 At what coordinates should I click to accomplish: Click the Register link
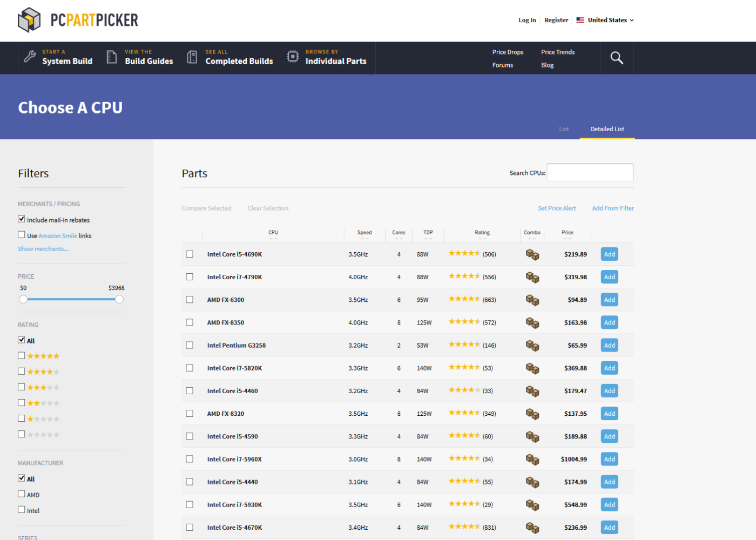point(556,20)
